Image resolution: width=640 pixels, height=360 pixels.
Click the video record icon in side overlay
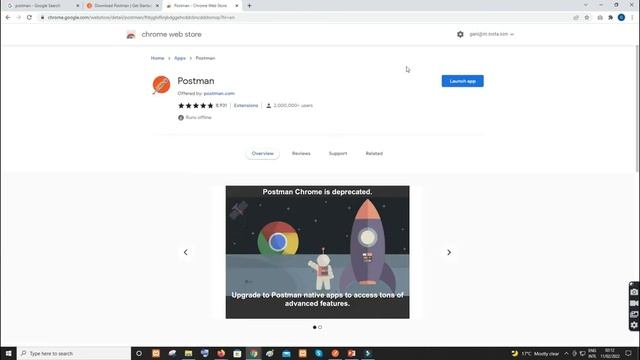point(634,303)
